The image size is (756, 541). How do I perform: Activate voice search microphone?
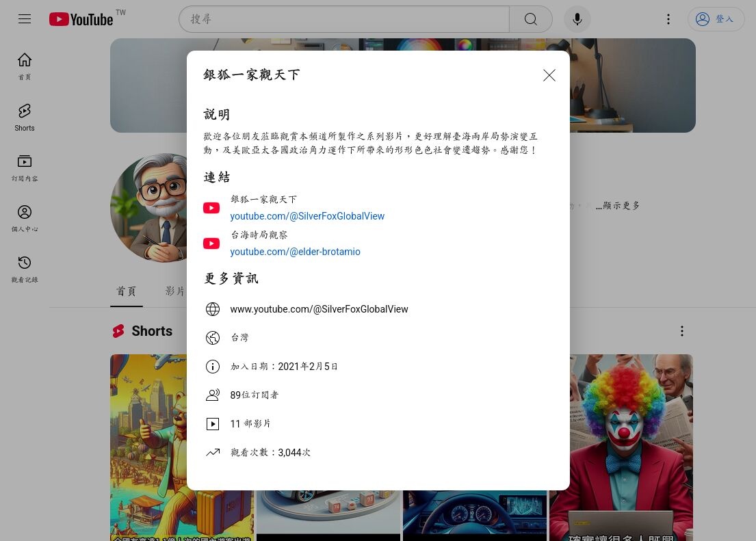(577, 19)
